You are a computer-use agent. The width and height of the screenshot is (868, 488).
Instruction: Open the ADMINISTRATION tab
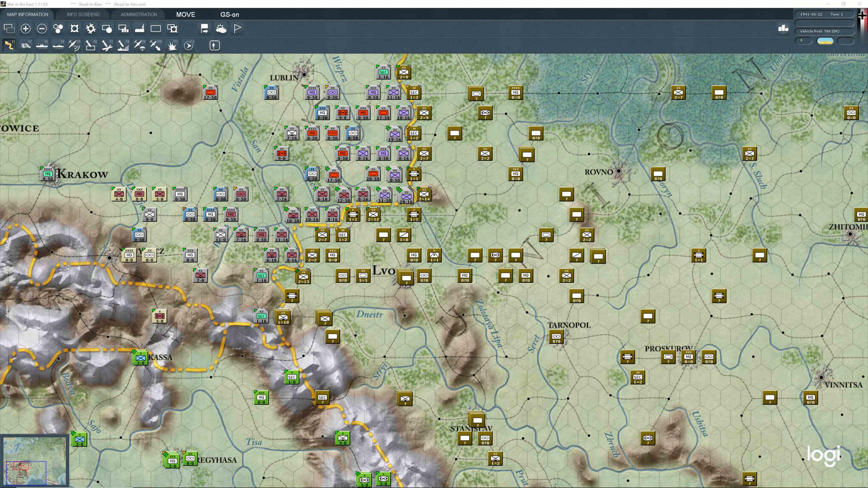coord(139,14)
